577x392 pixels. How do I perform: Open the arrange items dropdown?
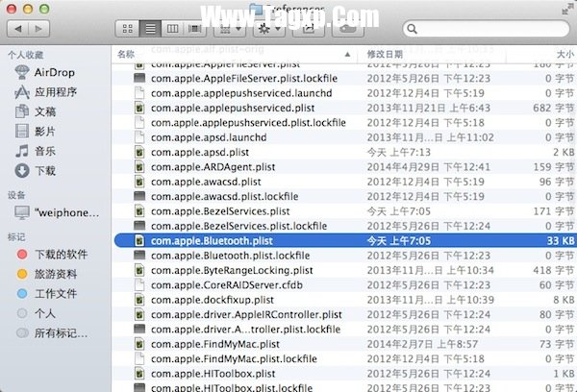pos(230,29)
